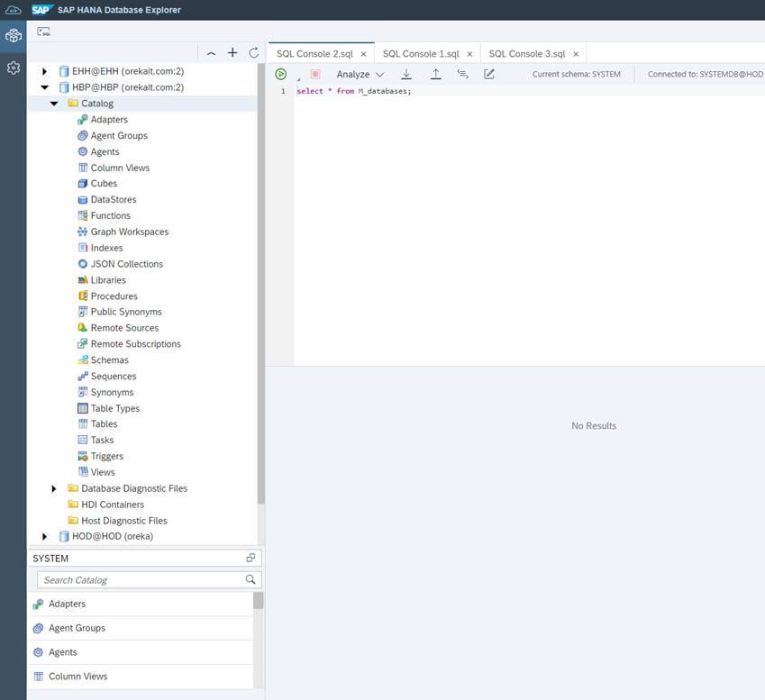Click the search magnifier icon in catalog search

click(x=250, y=579)
